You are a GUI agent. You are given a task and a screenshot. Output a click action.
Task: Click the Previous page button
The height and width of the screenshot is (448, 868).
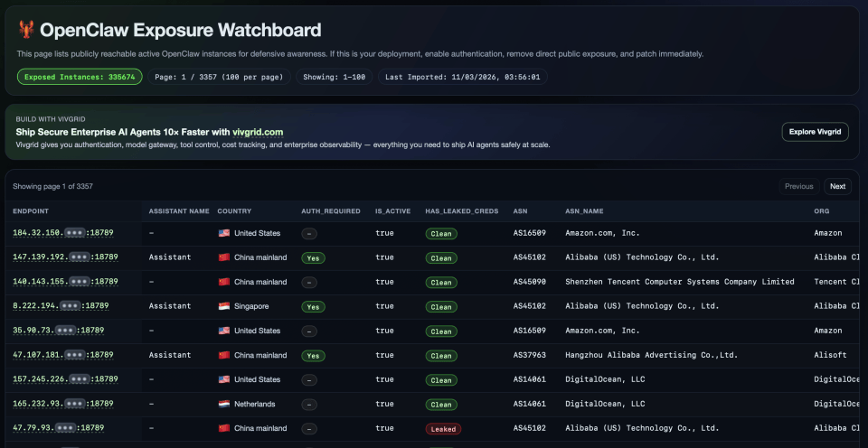click(x=798, y=186)
